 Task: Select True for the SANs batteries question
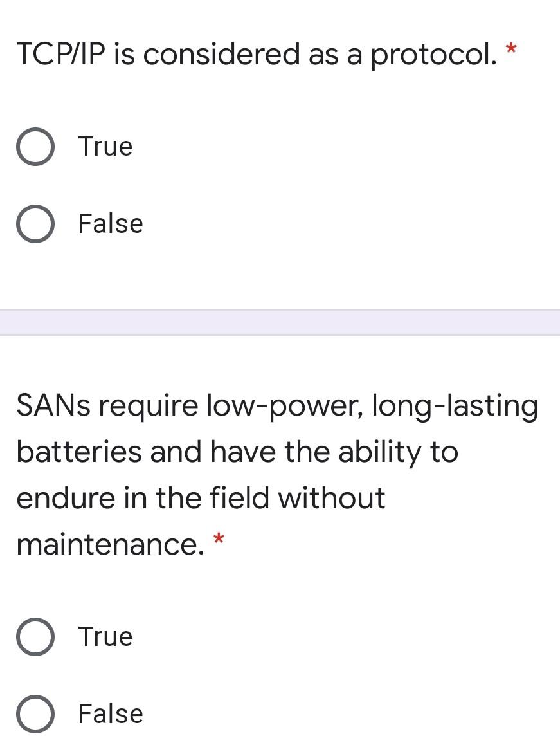35,636
